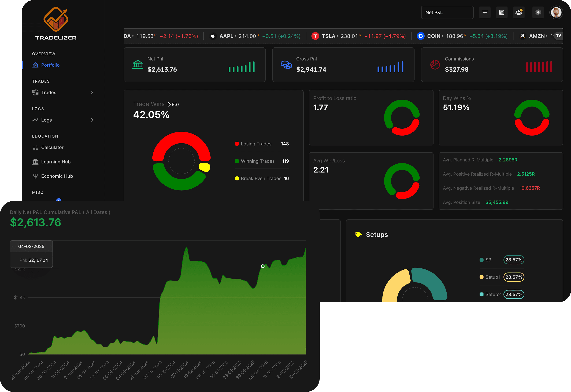
Task: Click the TradingView logo on ticker
Action: click(558, 36)
